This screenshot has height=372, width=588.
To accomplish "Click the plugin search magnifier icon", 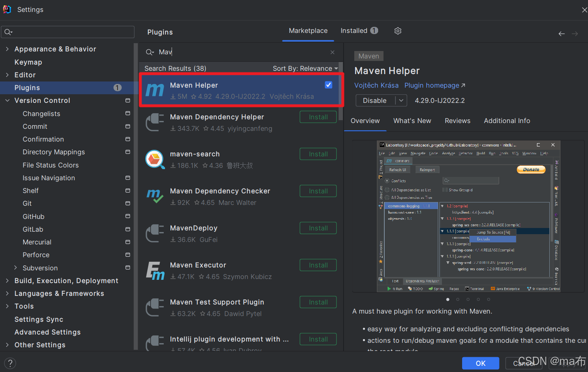I will point(150,52).
